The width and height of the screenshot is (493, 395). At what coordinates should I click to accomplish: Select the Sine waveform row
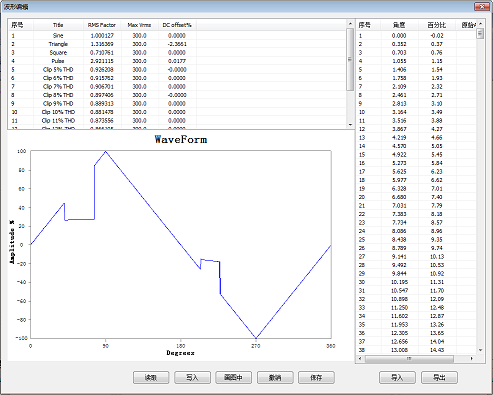pos(177,35)
